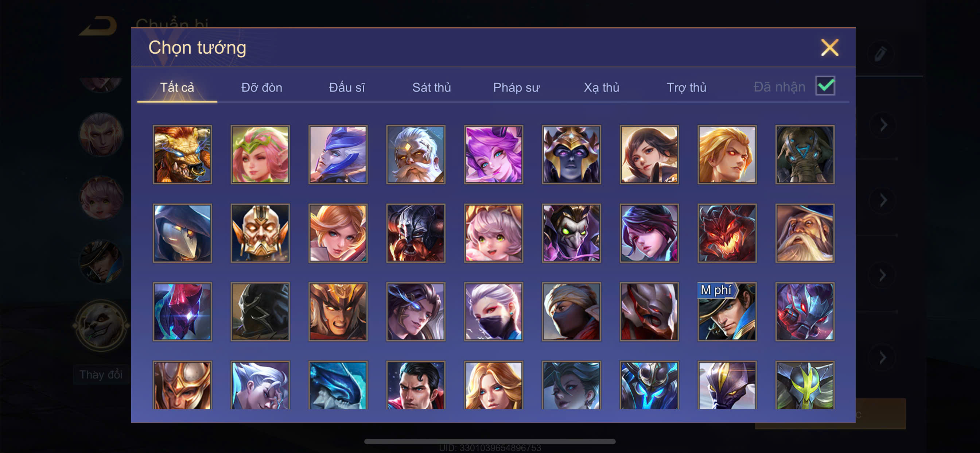Select the lion beast hero portrait
Screen dimensions: 980x453
pos(182,155)
